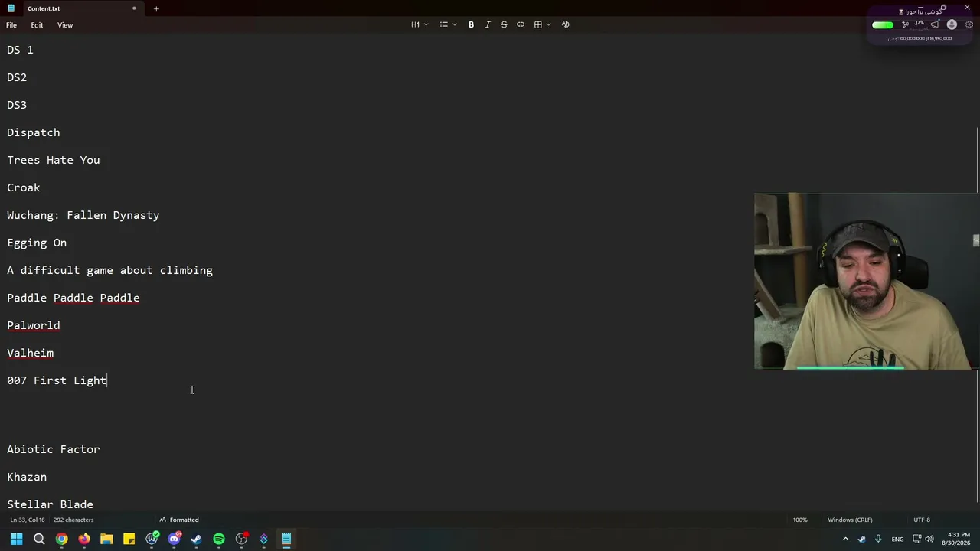Open Google Chrome from the taskbar
Image resolution: width=980 pixels, height=551 pixels.
pyautogui.click(x=61, y=539)
